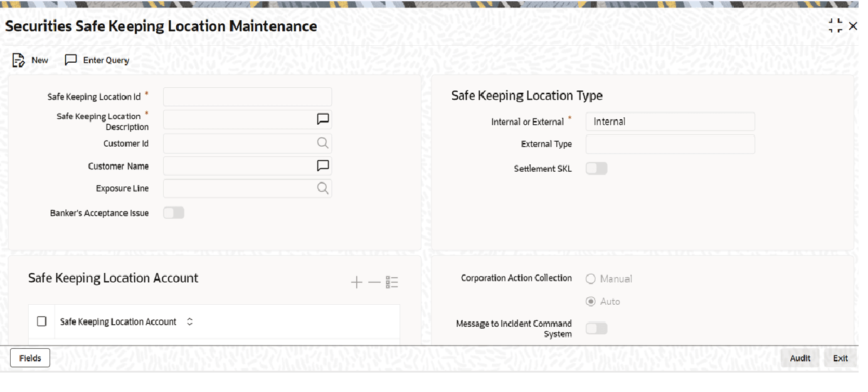Click the Fields button
Screen dimensions: 868x392
pyautogui.click(x=30, y=358)
